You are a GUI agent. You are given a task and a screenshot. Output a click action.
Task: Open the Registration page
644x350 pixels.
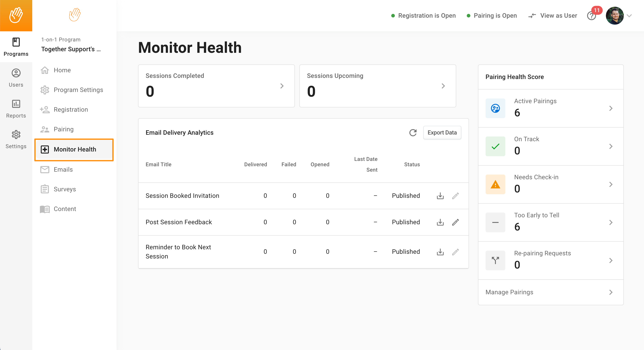(74, 110)
